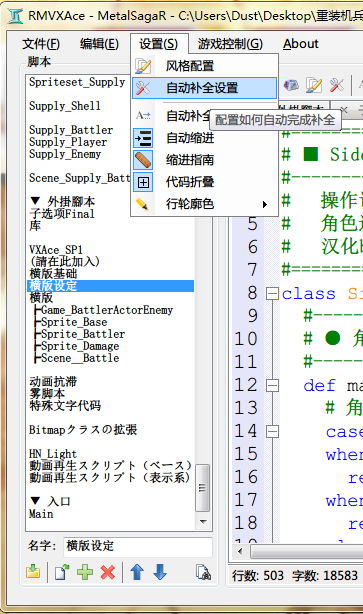Open script search with binoculars icon
Image resolution: width=363 pixels, height=614 pixels.
tap(203, 572)
